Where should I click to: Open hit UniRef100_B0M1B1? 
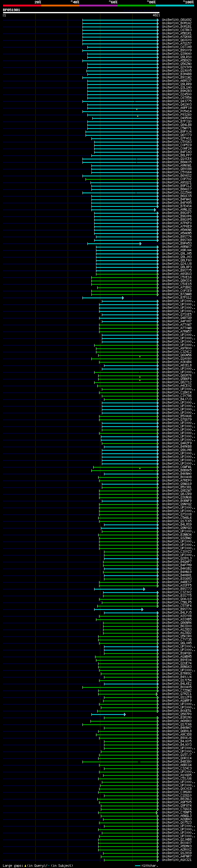[x=176, y=26]
